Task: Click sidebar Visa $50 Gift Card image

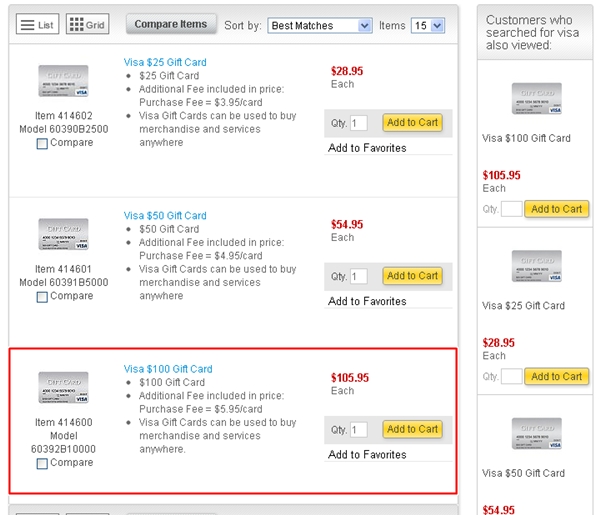Action: [537, 434]
